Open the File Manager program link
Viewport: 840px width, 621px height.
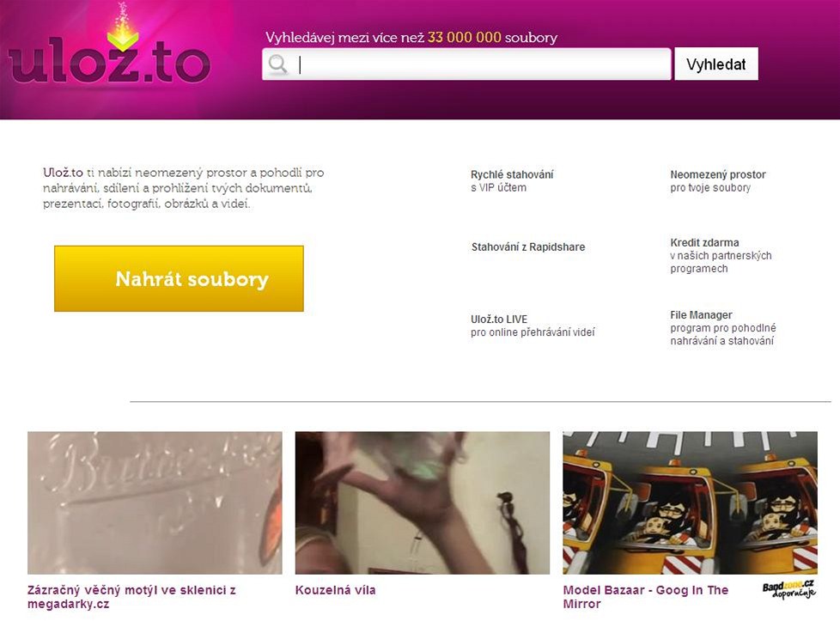click(x=722, y=328)
